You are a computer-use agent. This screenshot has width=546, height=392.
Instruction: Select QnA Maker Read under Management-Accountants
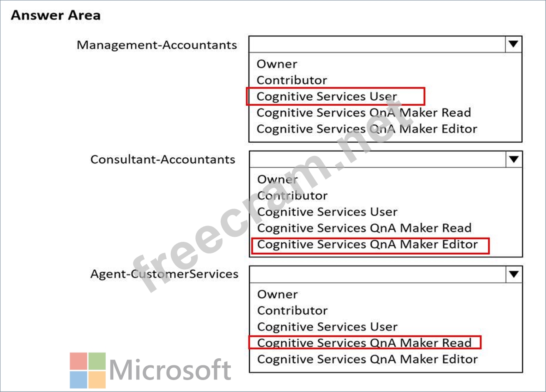364,113
